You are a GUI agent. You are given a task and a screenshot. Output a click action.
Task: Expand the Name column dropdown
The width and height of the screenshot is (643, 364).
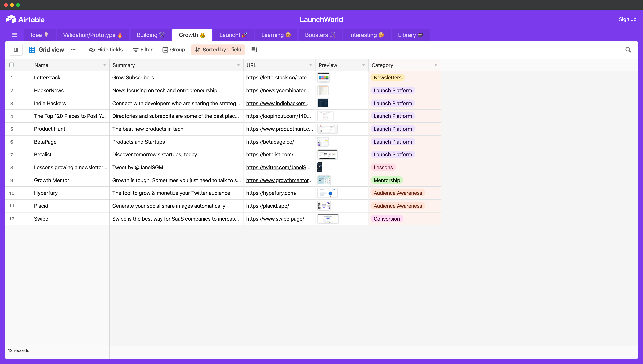pyautogui.click(x=105, y=65)
